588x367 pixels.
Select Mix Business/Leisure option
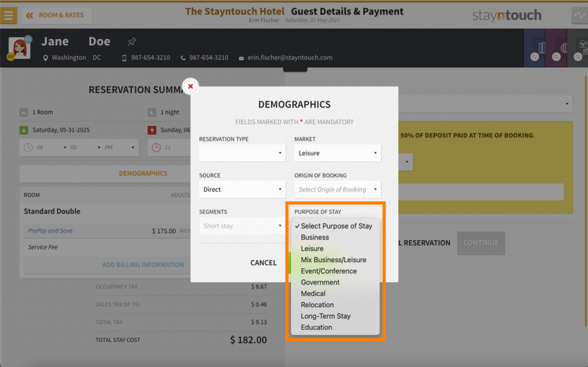coord(336,260)
